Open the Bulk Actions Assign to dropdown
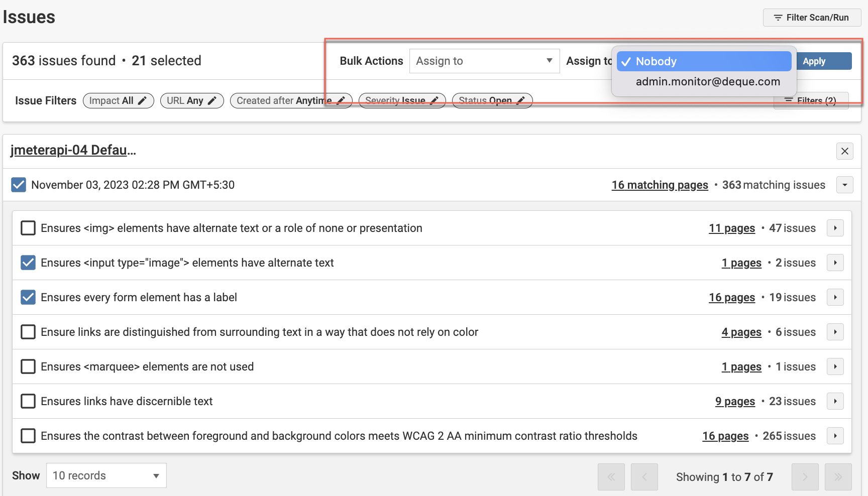The width and height of the screenshot is (868, 496). [484, 61]
